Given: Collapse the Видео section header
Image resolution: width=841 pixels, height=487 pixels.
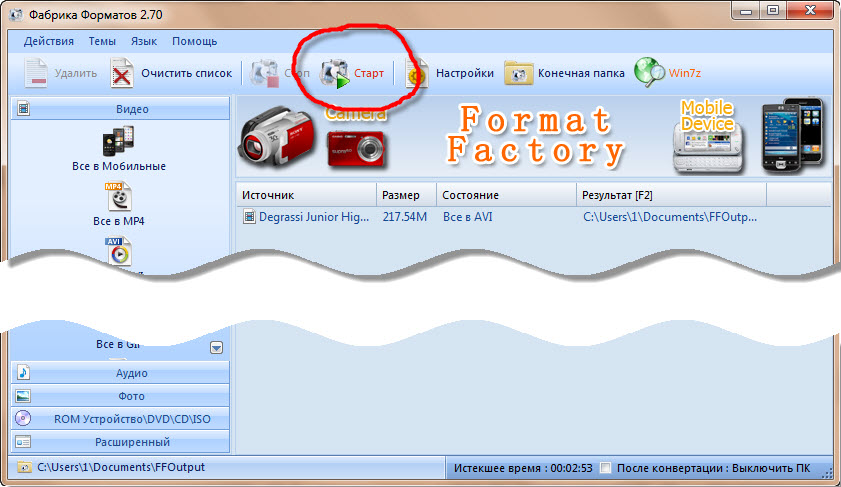Looking at the screenshot, I should click(x=120, y=109).
